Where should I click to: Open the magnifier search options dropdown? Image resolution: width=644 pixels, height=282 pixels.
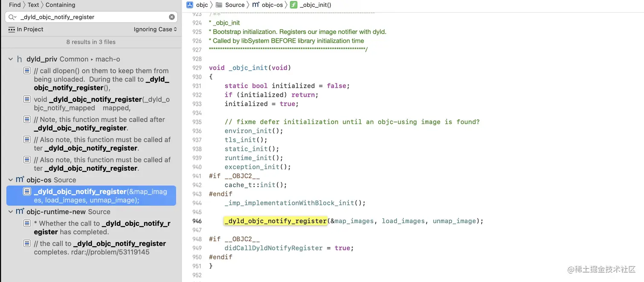pos(12,17)
